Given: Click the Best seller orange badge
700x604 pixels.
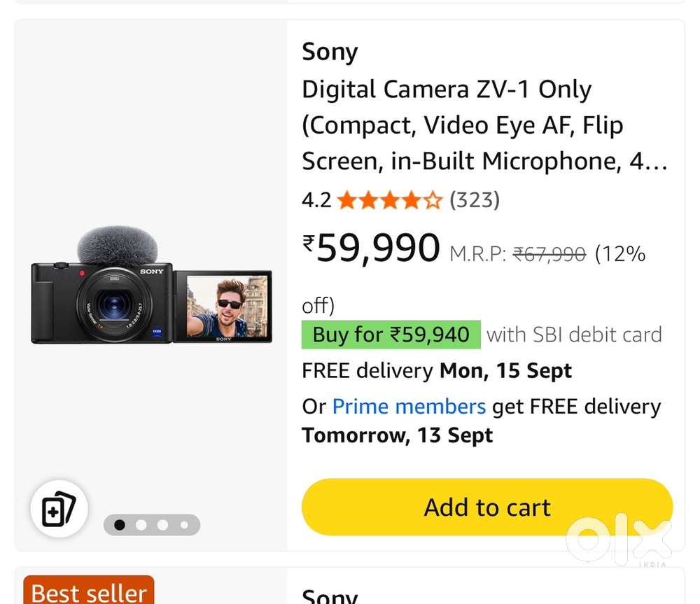Looking at the screenshot, I should pos(89,591).
